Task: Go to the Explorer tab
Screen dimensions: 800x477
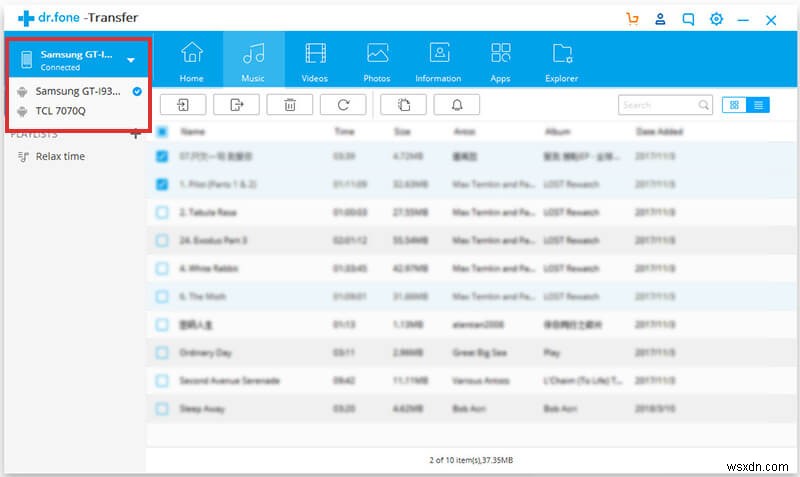Action: click(561, 61)
